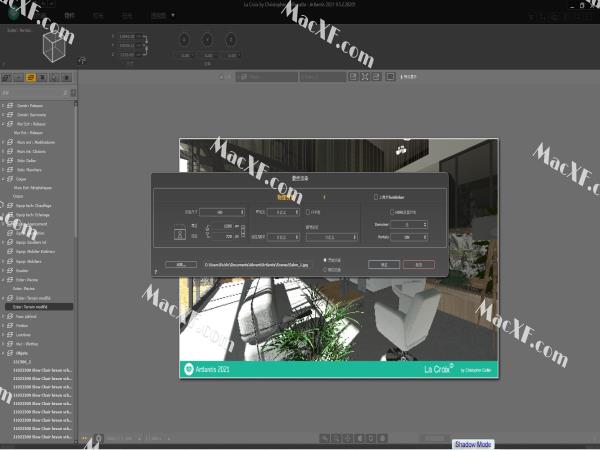Click the last tool icon in bottom toolbar
This screenshot has height=450, width=600.
tap(383, 438)
